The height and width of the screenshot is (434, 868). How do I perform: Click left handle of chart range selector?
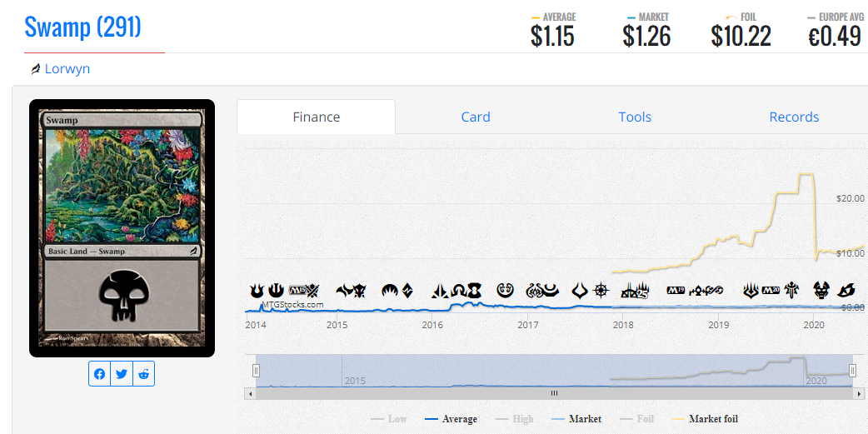click(x=256, y=371)
